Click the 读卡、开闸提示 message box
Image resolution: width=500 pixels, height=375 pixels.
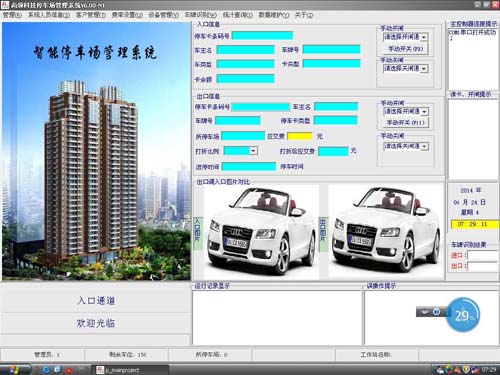click(473, 139)
